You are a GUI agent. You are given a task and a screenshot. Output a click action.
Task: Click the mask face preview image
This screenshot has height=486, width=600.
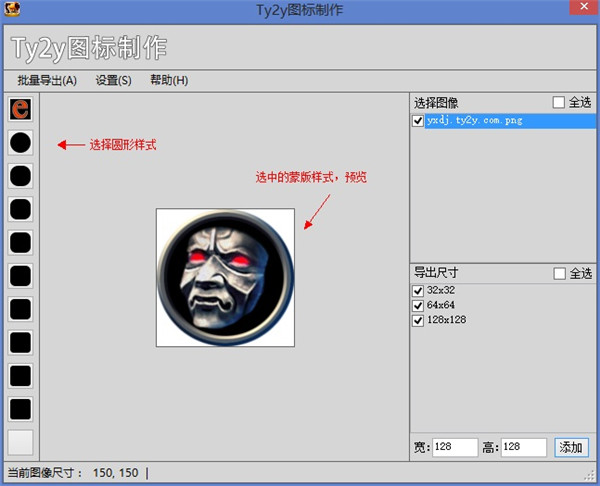[225, 277]
